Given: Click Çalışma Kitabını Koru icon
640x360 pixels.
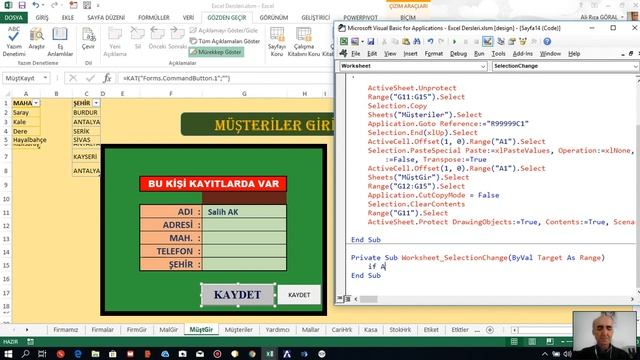Looking at the screenshot, I should point(304,42).
